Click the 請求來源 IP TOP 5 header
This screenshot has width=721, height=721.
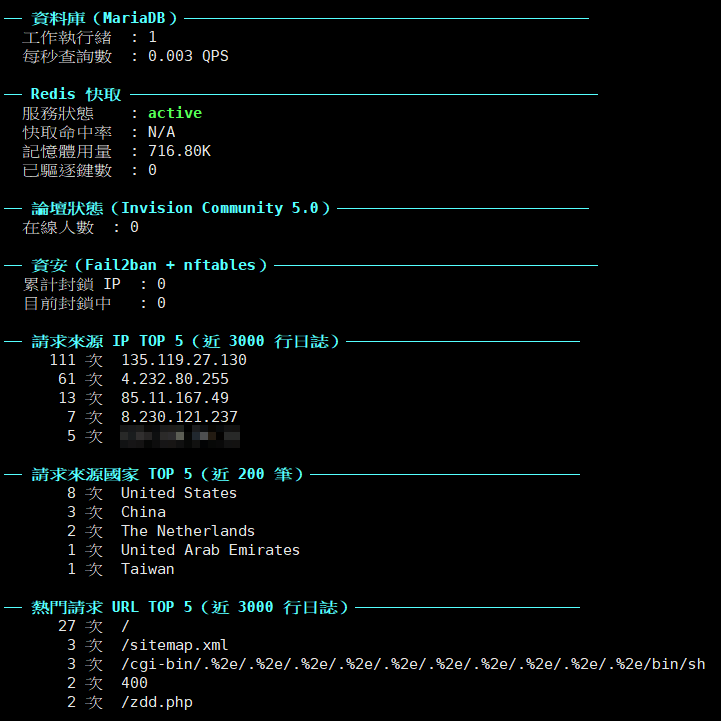(185, 341)
